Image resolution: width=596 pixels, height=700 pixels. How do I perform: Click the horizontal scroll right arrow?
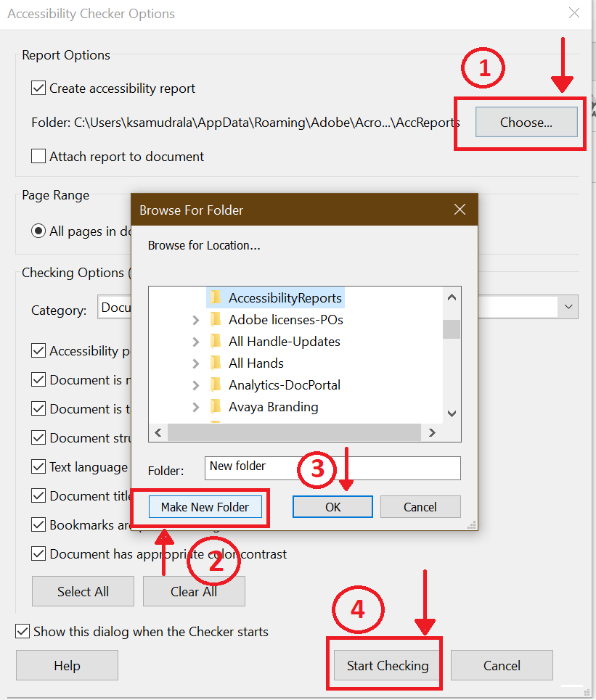point(432,432)
